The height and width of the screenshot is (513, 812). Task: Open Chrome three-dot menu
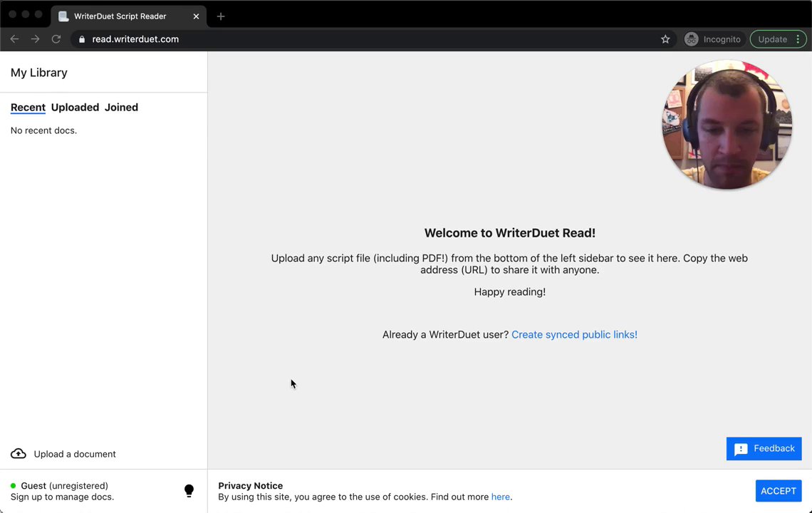click(798, 39)
